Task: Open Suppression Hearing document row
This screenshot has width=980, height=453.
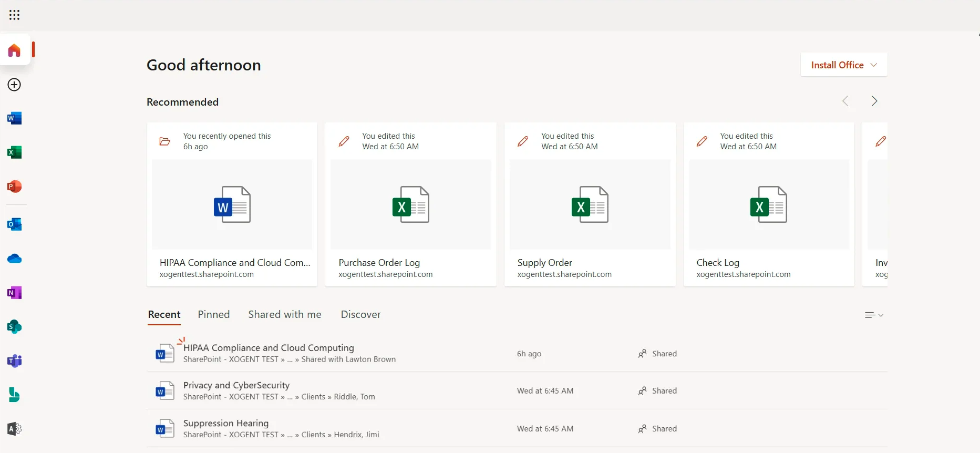Action: [517, 429]
